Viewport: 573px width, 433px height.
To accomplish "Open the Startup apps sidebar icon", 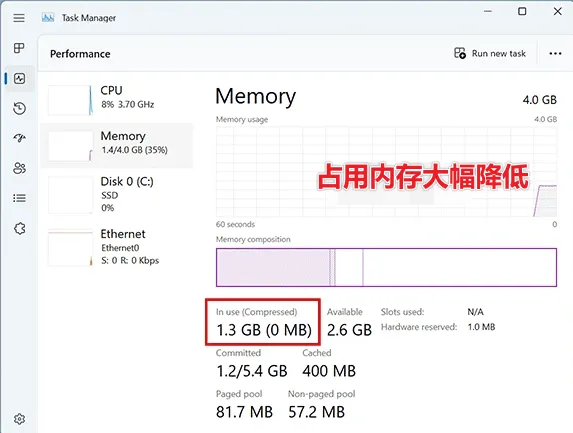I will coord(19,138).
